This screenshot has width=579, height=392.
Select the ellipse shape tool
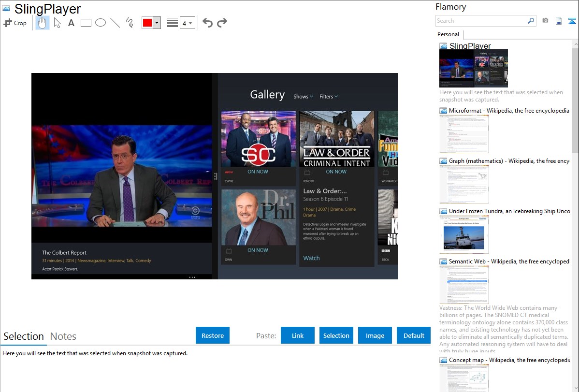[x=101, y=23]
